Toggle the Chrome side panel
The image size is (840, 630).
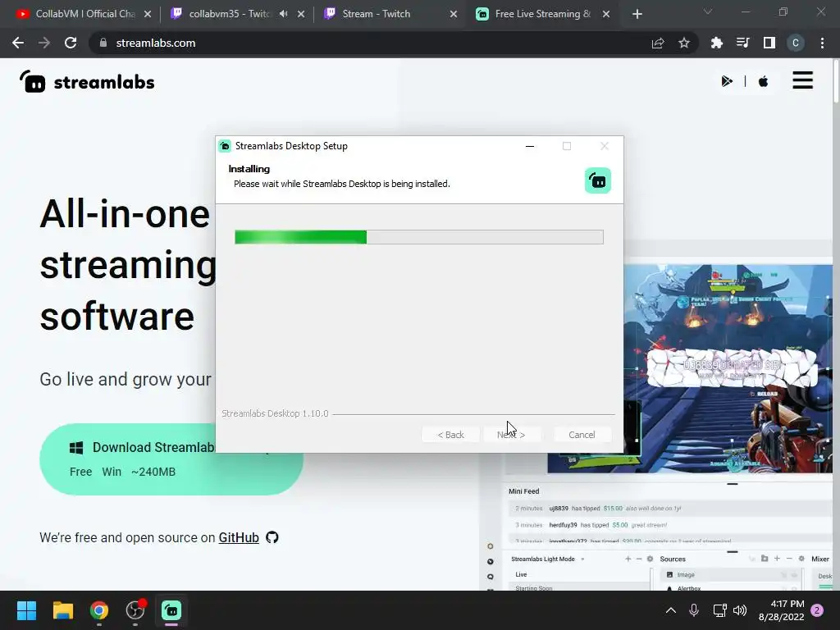point(769,43)
